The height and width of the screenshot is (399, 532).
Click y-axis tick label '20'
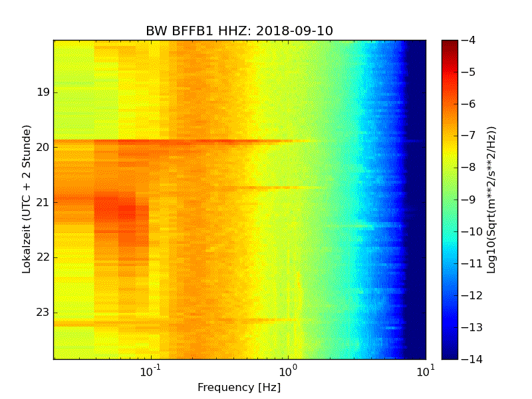pos(43,147)
